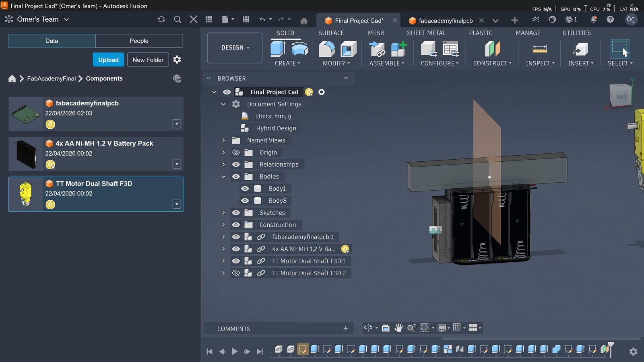Image resolution: width=644 pixels, height=362 pixels.
Task: Click the Joint assemble icon
Action: (x=378, y=49)
